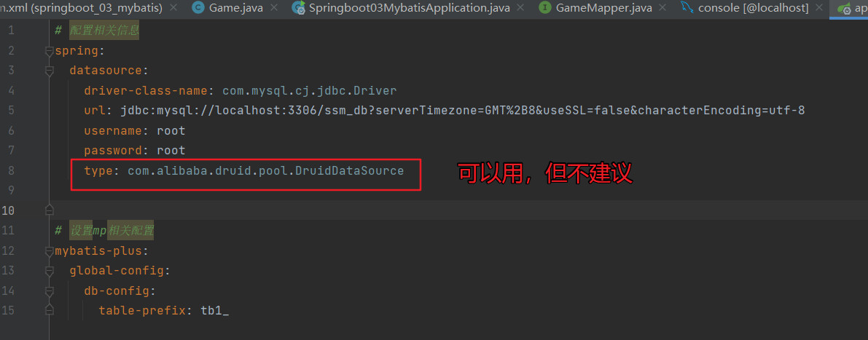Collapse the db-config block fold marker
Image resolution: width=868 pixels, height=340 pixels.
point(50,290)
